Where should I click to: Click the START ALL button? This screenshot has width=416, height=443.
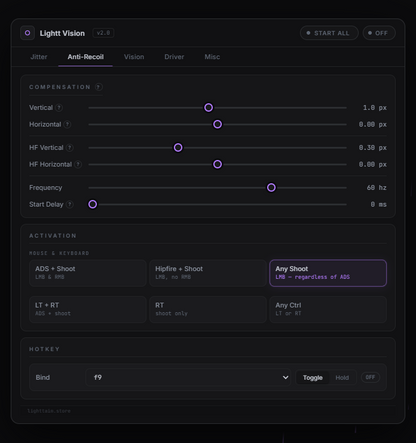click(329, 33)
